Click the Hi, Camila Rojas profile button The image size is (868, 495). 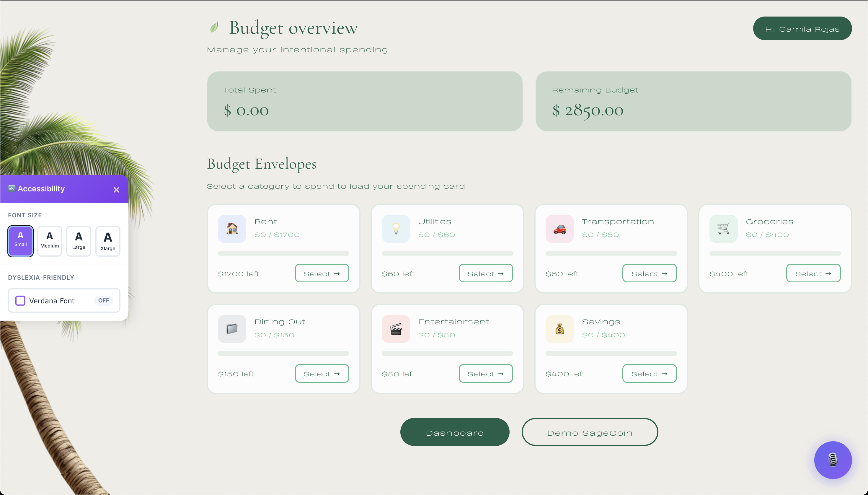click(x=802, y=29)
